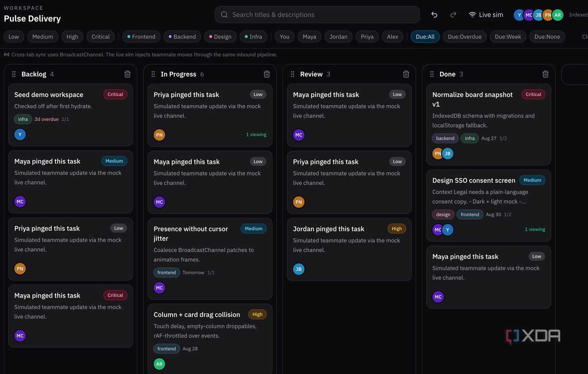Undo the last board action

click(x=434, y=15)
